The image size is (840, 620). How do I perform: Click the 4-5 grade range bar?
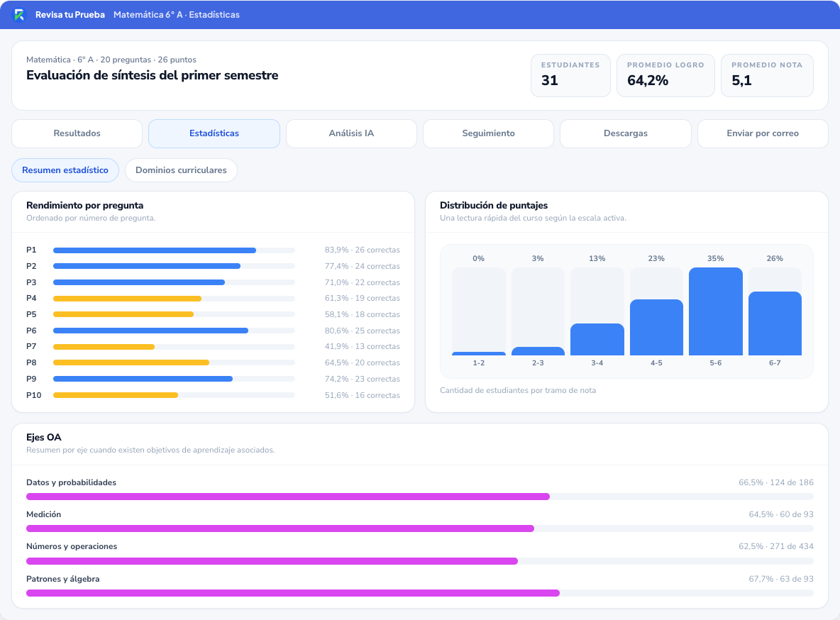(x=656, y=328)
